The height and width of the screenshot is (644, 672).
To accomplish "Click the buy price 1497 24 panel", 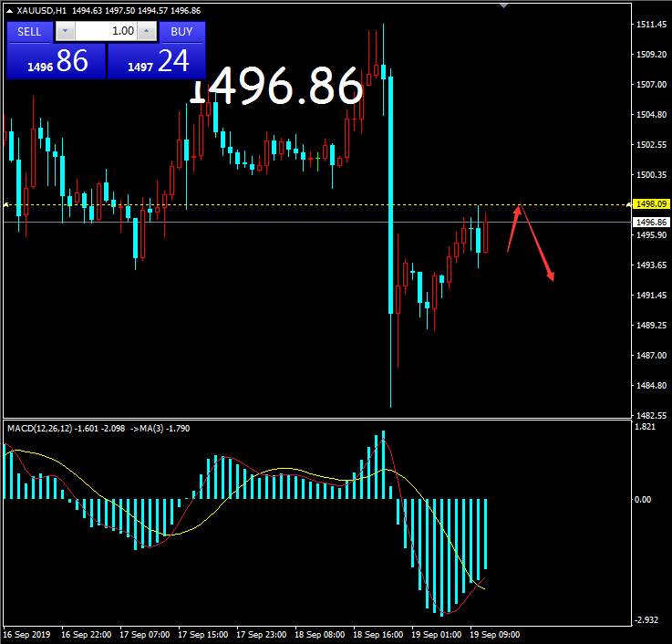I will (x=157, y=61).
